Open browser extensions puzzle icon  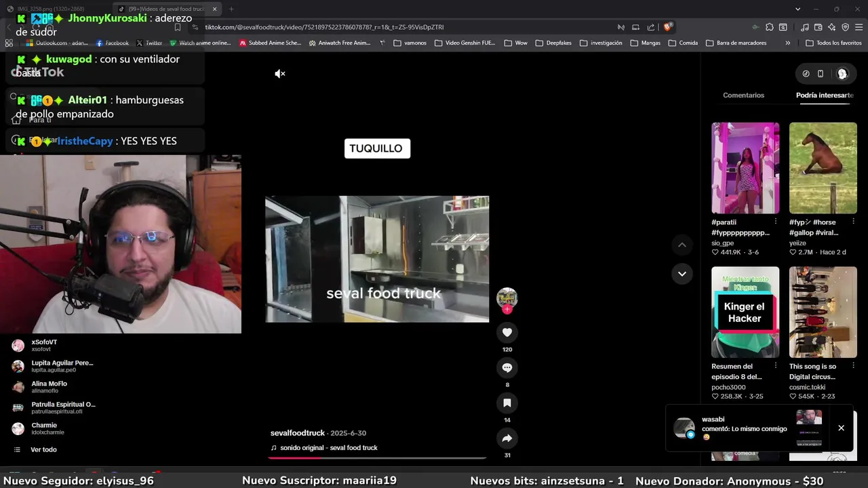(x=769, y=27)
